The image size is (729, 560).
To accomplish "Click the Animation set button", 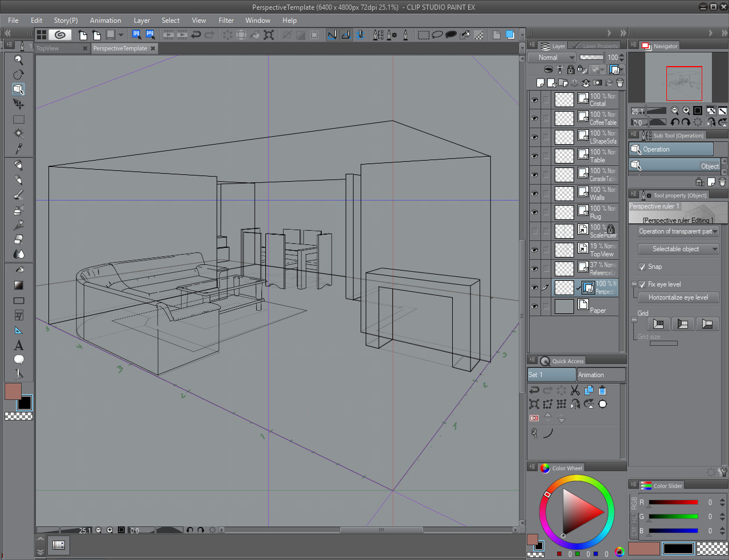I will [x=601, y=375].
